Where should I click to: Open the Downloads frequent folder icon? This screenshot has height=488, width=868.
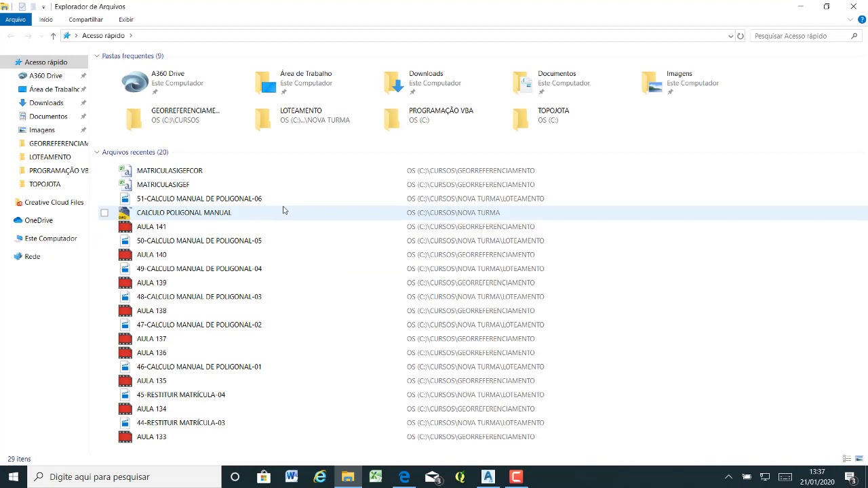click(394, 82)
